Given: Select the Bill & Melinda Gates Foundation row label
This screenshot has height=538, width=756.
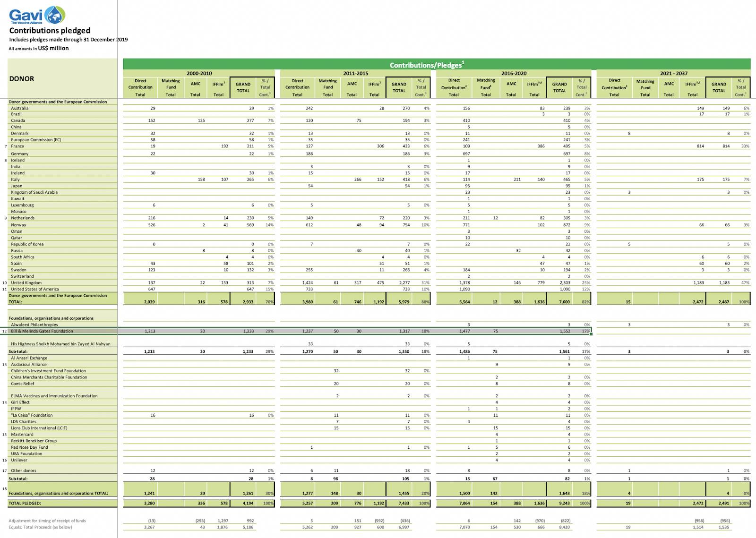Looking at the screenshot, I should (x=42, y=331).
